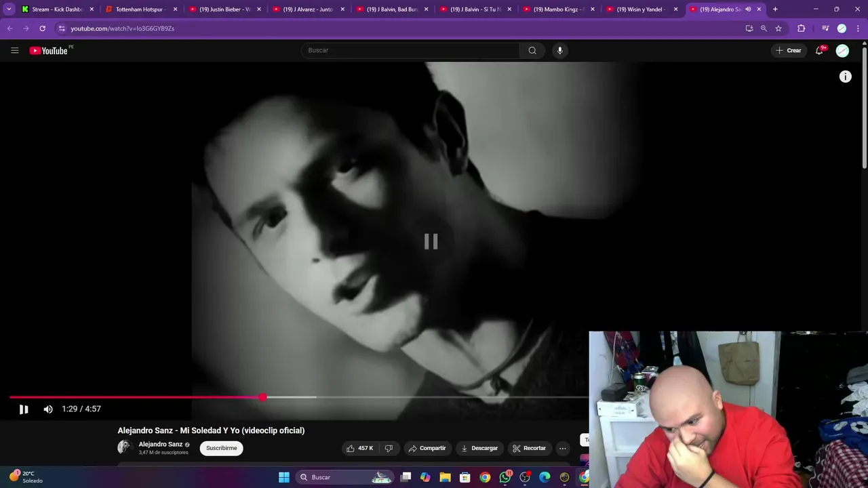Open the Windows Start menu
Viewport: 868px width, 488px height.
(284, 477)
